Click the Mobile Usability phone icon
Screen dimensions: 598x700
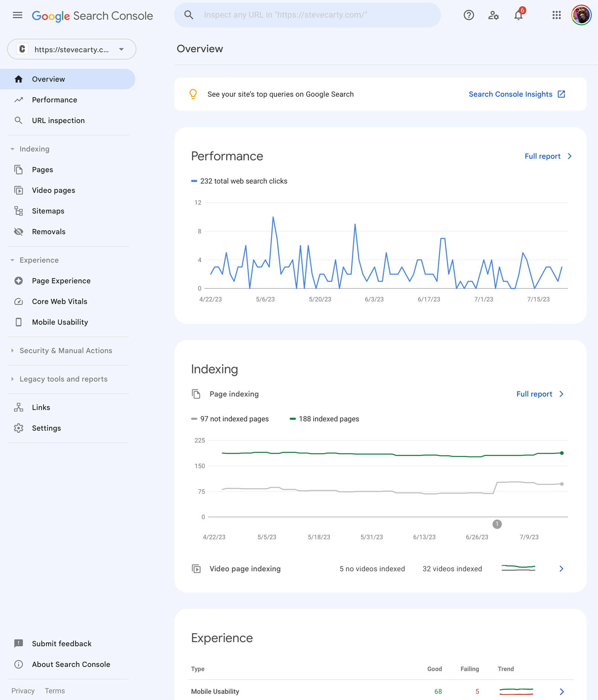[19, 322]
